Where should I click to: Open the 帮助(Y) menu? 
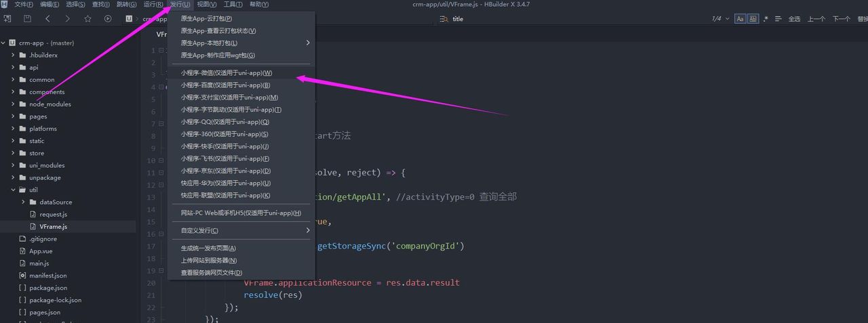(x=259, y=4)
